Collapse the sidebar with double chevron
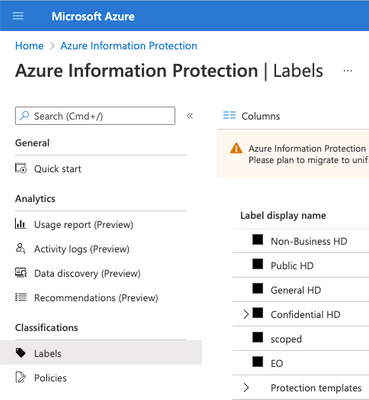Image resolution: width=369 pixels, height=400 pixels. (190, 116)
